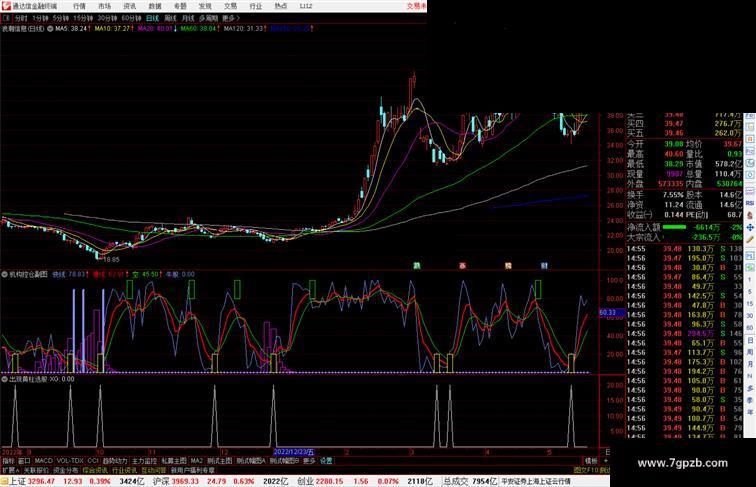Switch indicator to 趋势动力
This screenshot has width=756, height=487.
[x=115, y=461]
